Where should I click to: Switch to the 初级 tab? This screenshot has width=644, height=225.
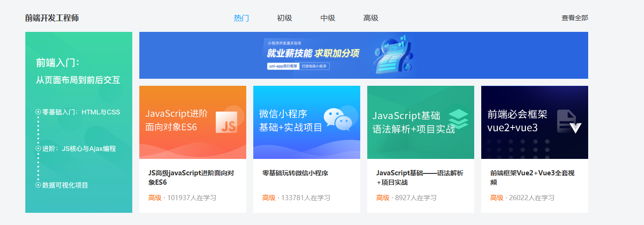click(284, 18)
